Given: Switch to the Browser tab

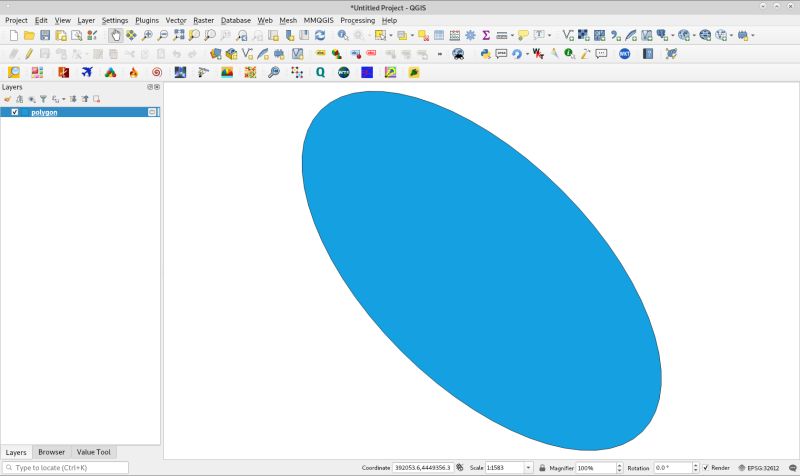Looking at the screenshot, I should 51,452.
